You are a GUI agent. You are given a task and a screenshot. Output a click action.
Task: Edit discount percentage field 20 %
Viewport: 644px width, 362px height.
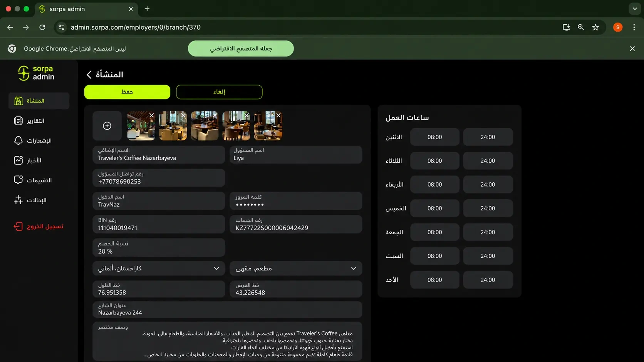(159, 247)
